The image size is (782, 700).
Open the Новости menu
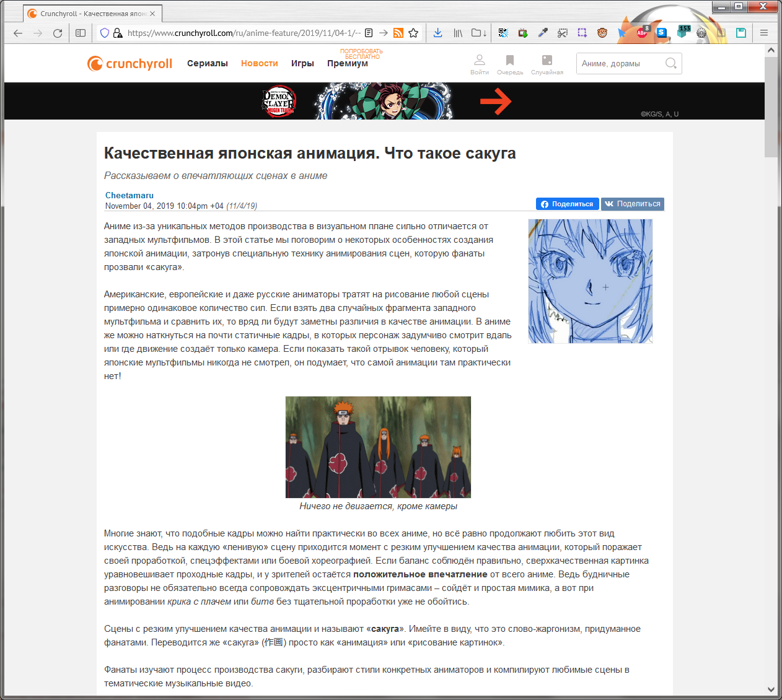coord(260,63)
